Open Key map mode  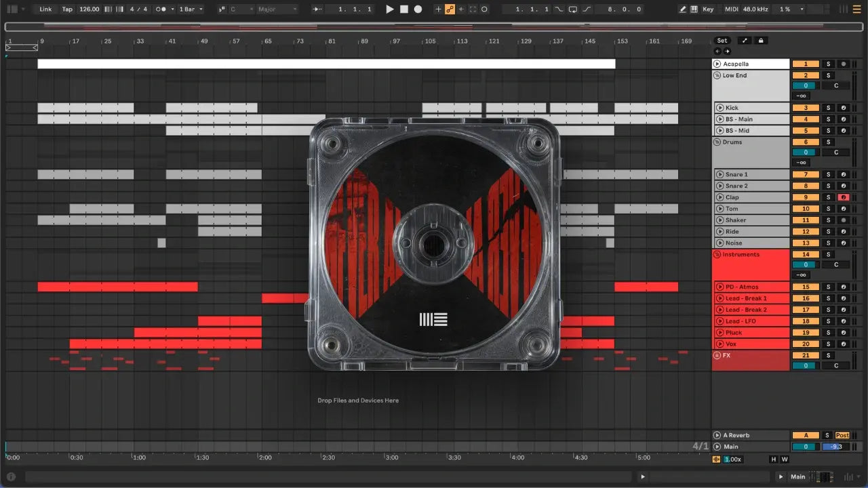click(708, 9)
